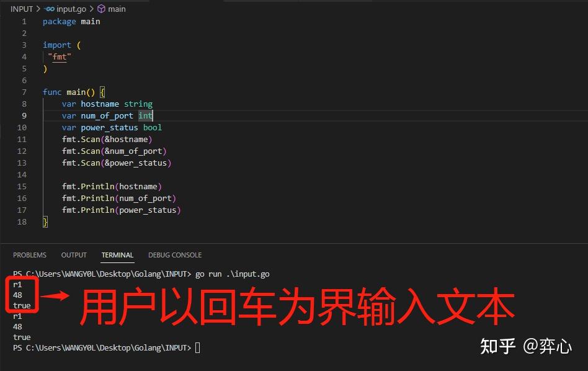Select the OUTPUT tab
The width and height of the screenshot is (588, 371).
pos(74,255)
